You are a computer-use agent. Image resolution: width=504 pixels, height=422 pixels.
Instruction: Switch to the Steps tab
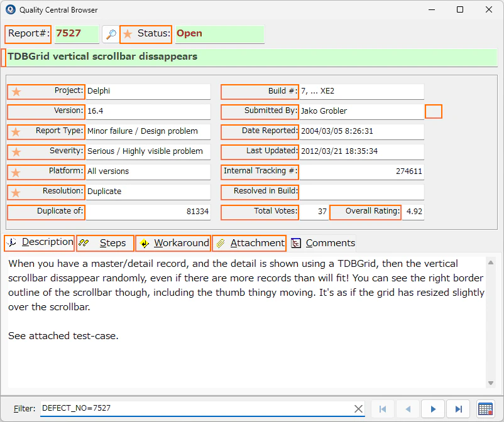click(x=105, y=243)
